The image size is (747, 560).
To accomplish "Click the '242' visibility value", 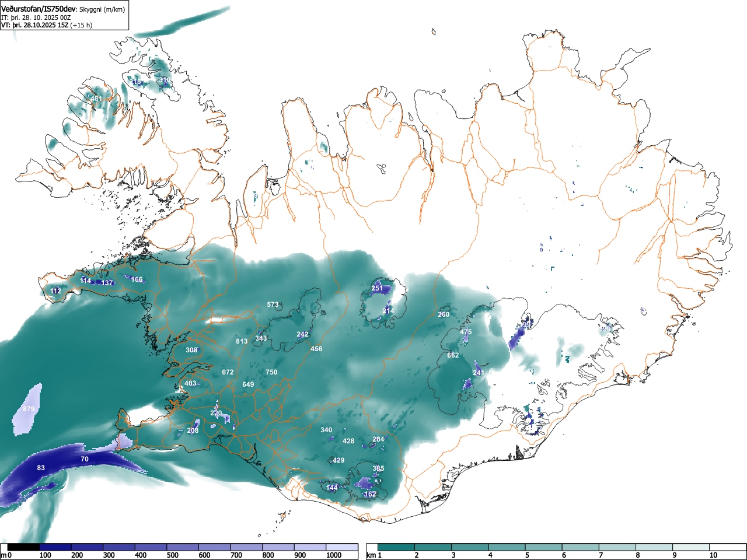I will (302, 334).
